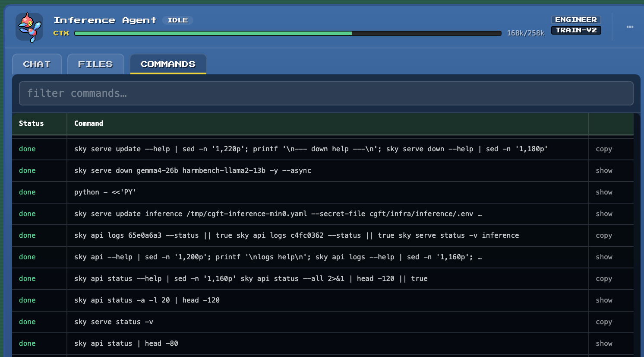The image size is (644, 357).
Task: Select the 'sky serve status -v' command text
Action: click(x=114, y=322)
